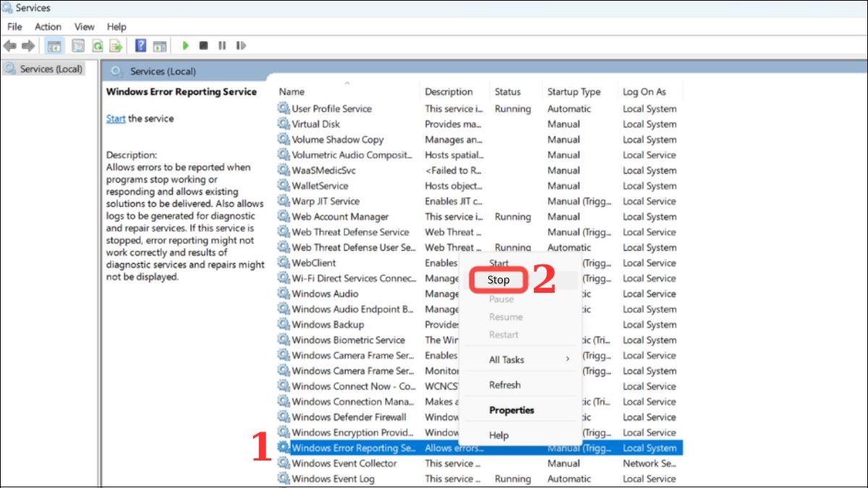
Task: Click the Restart Service toolbar icon
Action: click(239, 46)
